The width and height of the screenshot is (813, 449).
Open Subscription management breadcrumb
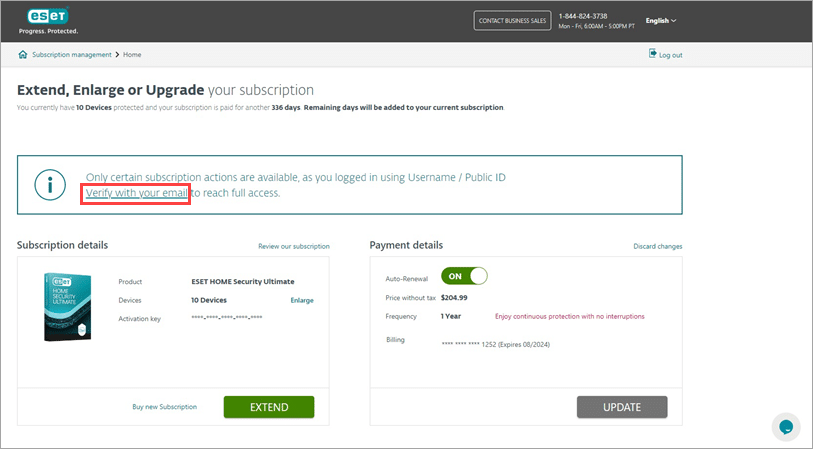pyautogui.click(x=72, y=54)
